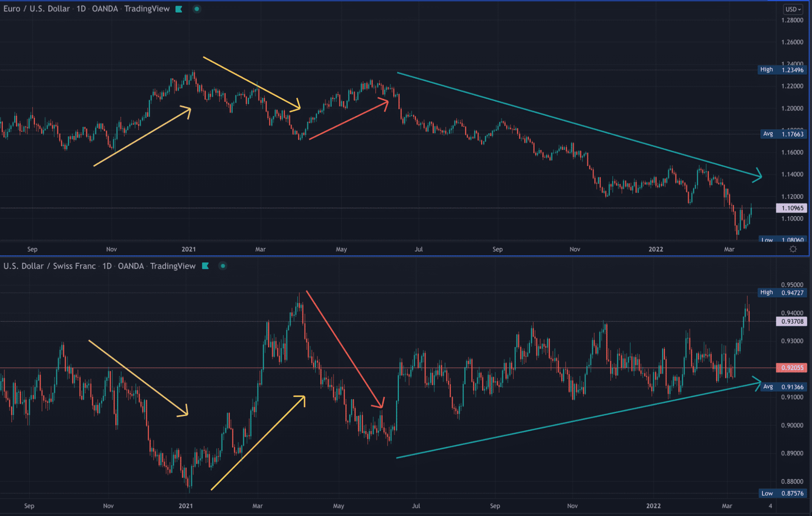Image resolution: width=812 pixels, height=516 pixels.
Task: Click the 1D interval on EUR/USD chart
Action: tap(81, 9)
